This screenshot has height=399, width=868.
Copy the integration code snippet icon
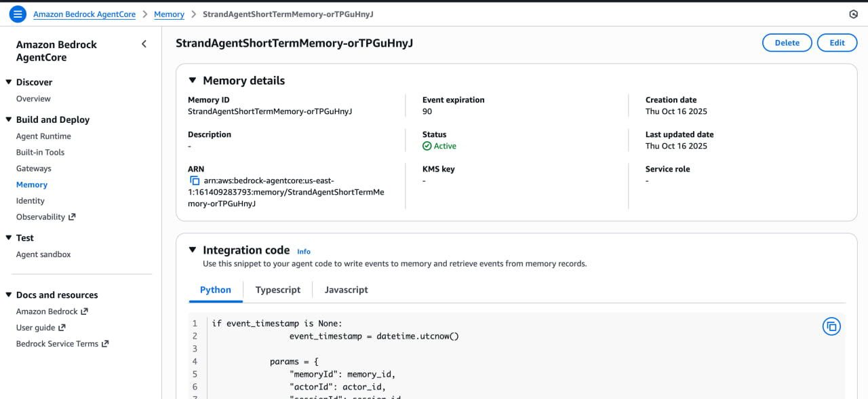tap(831, 326)
